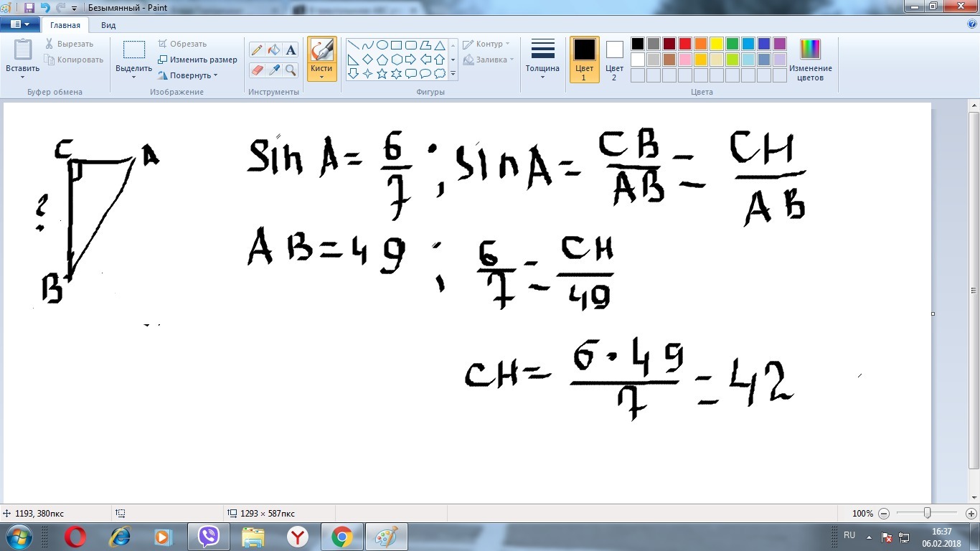The width and height of the screenshot is (980, 551).
Task: Open Google Chrome from the taskbar
Action: (x=341, y=536)
